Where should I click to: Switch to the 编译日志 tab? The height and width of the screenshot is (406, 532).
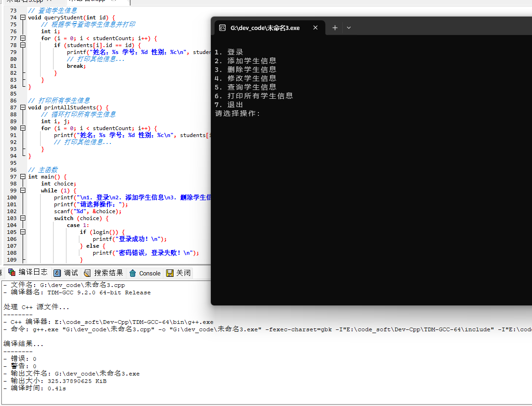(28, 272)
